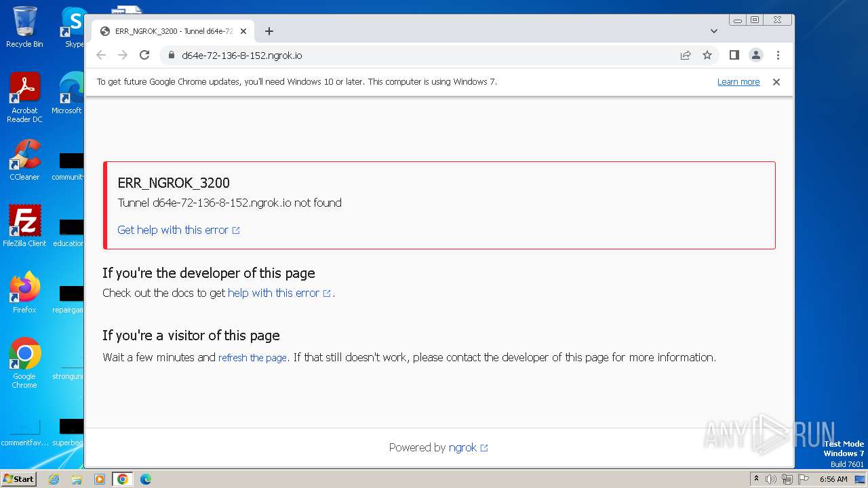The height and width of the screenshot is (488, 868).
Task: Open the network tray icon
Action: 787,479
